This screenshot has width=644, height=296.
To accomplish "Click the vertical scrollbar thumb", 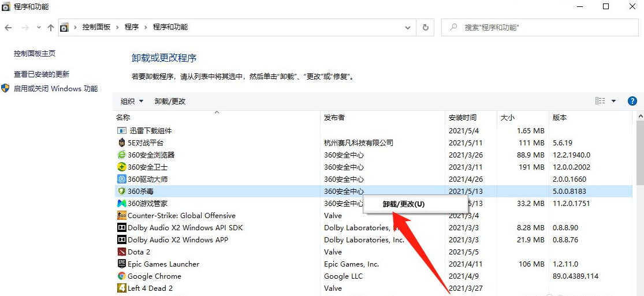I will point(641,154).
